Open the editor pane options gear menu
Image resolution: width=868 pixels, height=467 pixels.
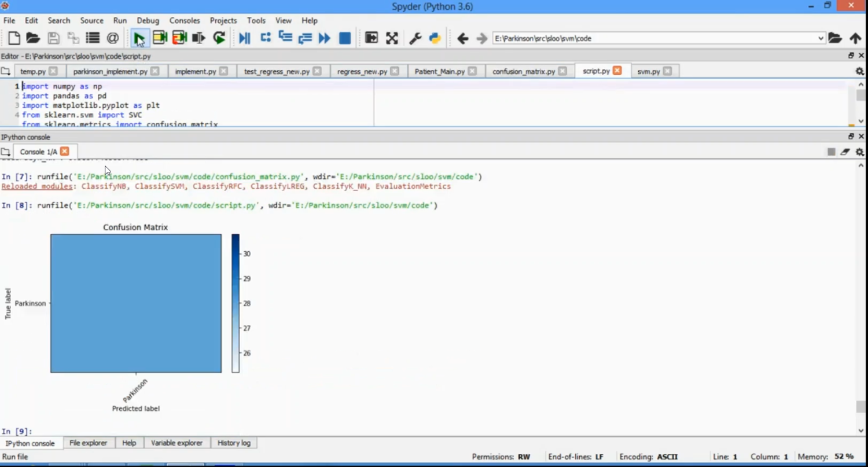point(860,71)
